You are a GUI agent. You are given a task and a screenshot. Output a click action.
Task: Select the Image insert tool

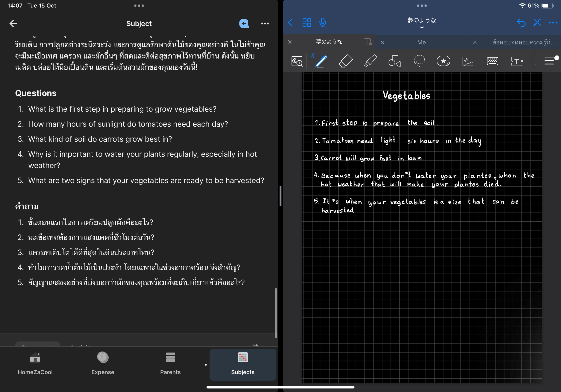(x=468, y=61)
